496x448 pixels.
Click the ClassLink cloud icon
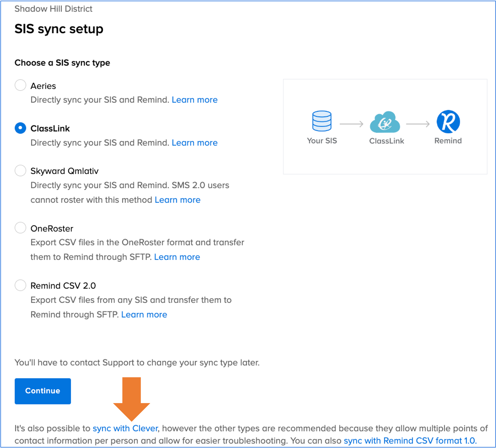tap(385, 122)
